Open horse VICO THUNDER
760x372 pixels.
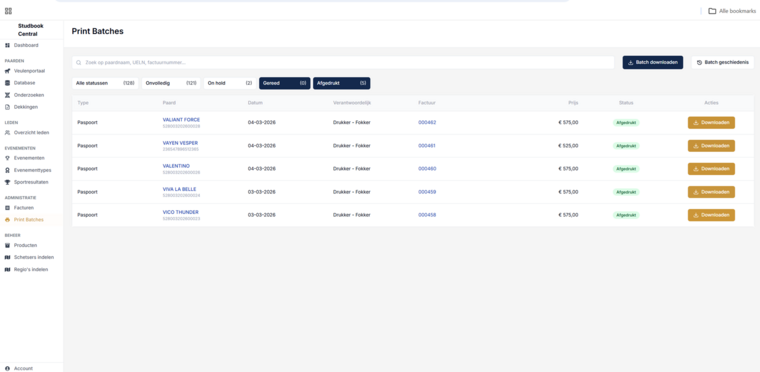pyautogui.click(x=181, y=212)
